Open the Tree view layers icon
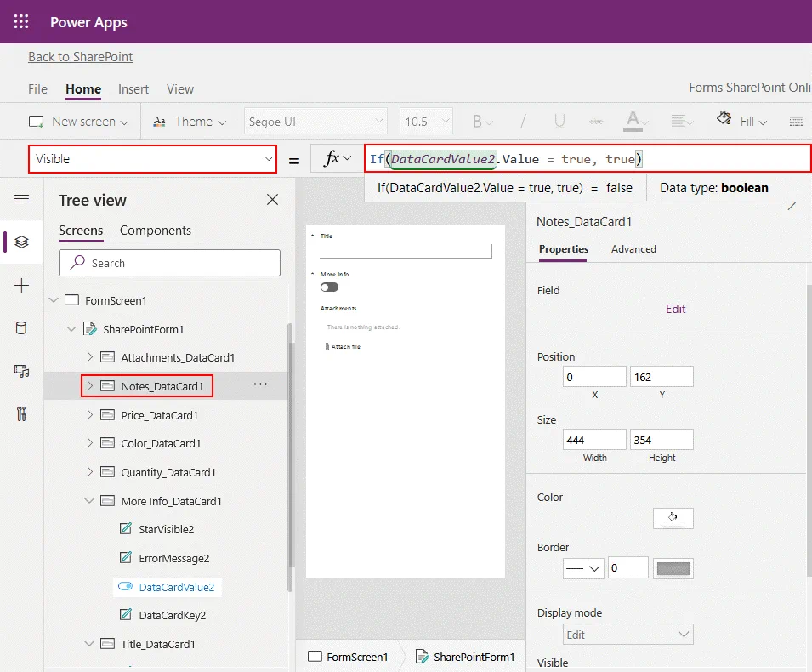 [x=22, y=242]
